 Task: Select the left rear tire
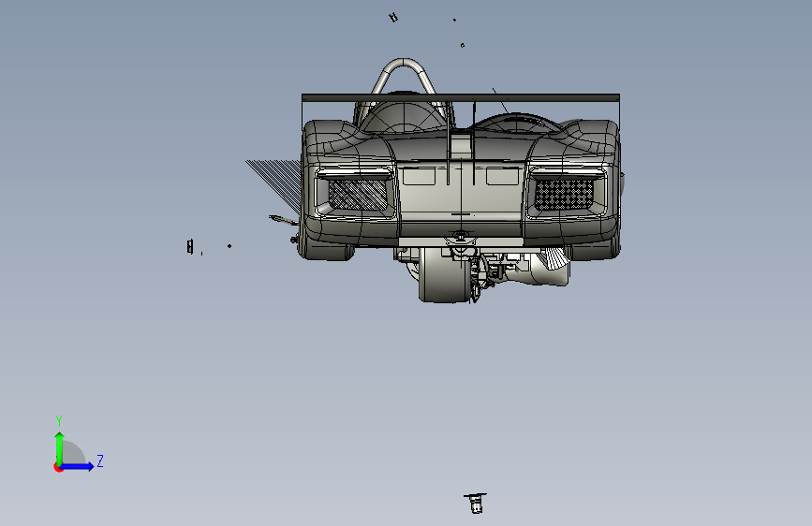pyautogui.click(x=325, y=250)
